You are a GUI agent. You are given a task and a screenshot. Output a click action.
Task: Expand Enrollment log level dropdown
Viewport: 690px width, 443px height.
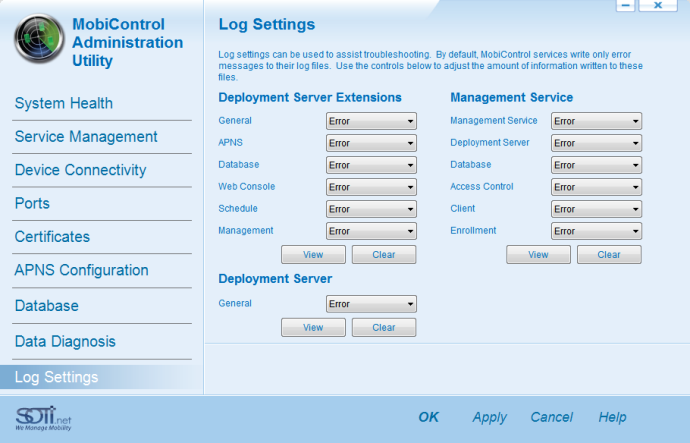[597, 231]
